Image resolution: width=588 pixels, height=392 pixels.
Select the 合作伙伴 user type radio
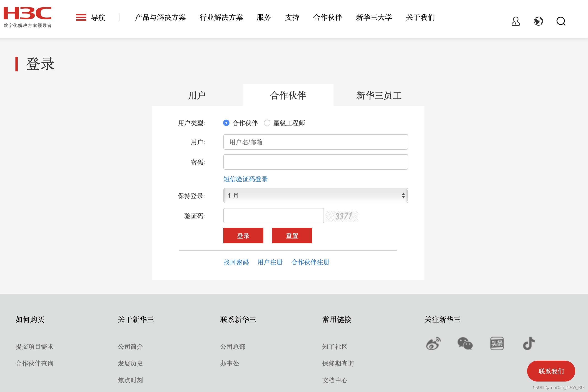tap(226, 123)
